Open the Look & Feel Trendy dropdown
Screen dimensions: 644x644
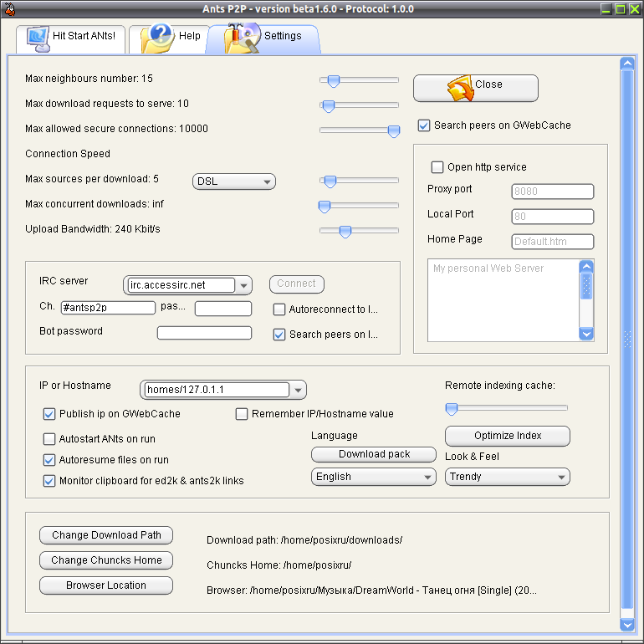point(507,477)
